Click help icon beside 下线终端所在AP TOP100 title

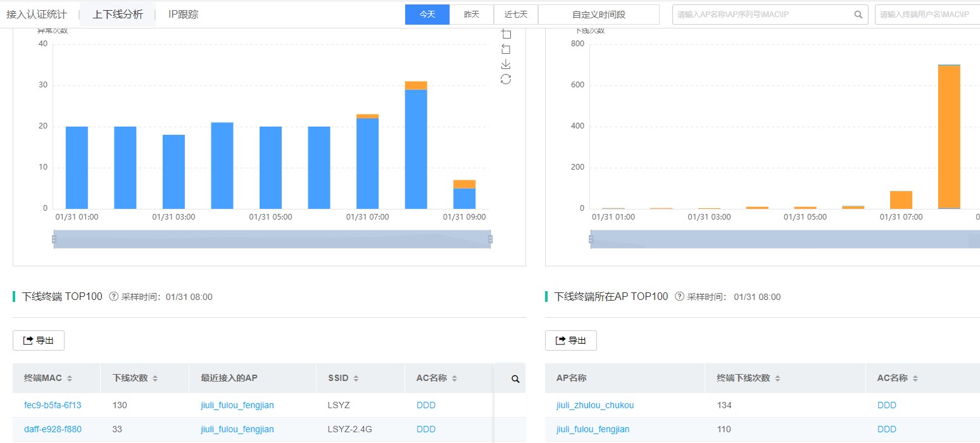(680, 297)
